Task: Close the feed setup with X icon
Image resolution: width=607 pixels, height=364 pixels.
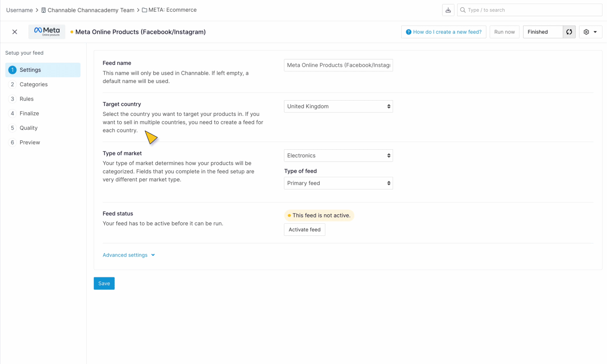Action: pos(15,32)
